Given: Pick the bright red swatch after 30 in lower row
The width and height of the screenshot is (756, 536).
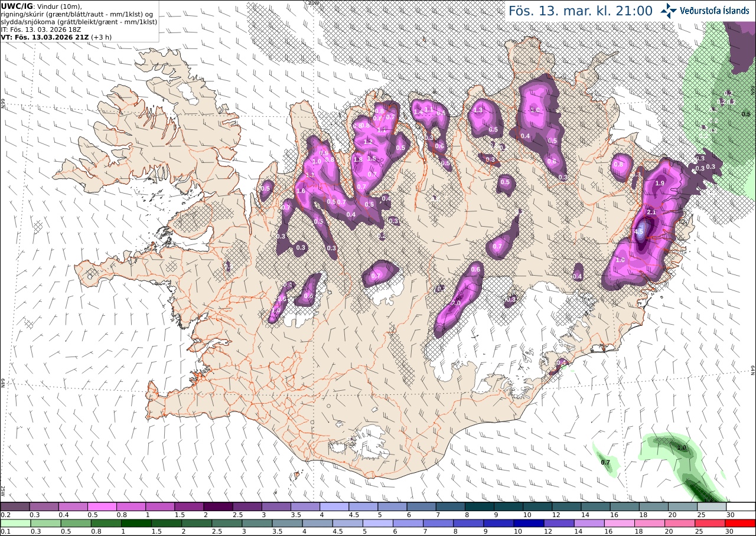Looking at the screenshot, I should (x=741, y=523).
